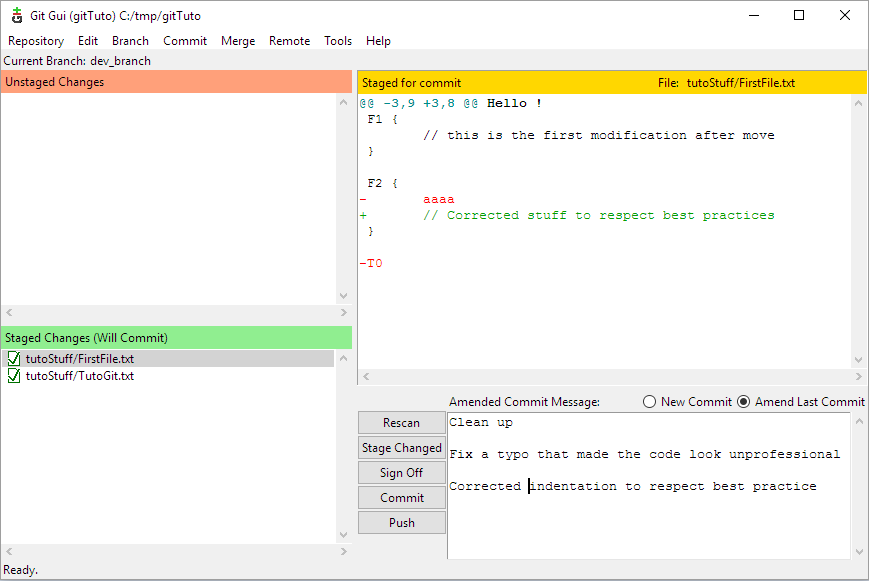Open the Merge menu
The image size is (869, 581).
click(238, 41)
